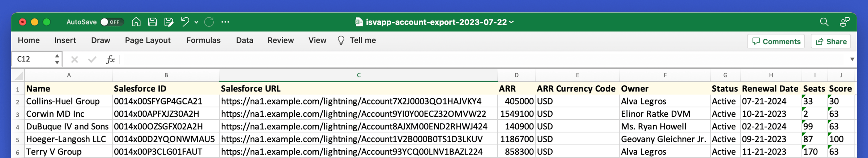Viewport: 868px width, 158px height.
Task: Expand the undo history dropdown arrow
Action: point(196,22)
